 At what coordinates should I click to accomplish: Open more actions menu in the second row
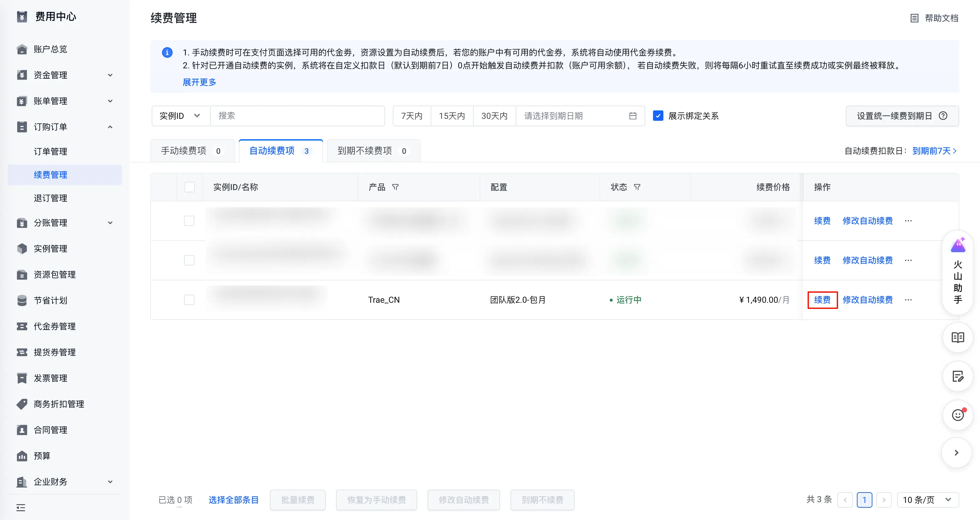click(908, 260)
